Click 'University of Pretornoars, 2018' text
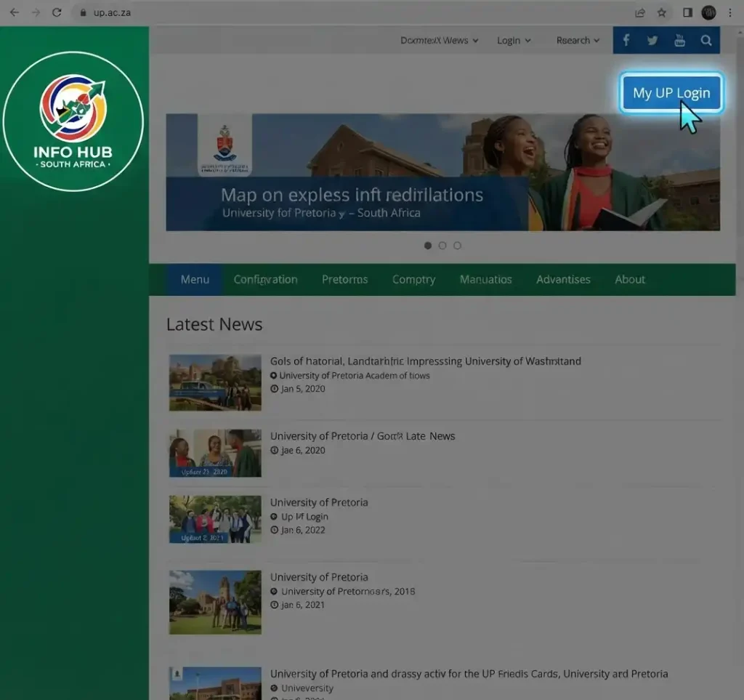744x700 pixels. click(x=348, y=592)
